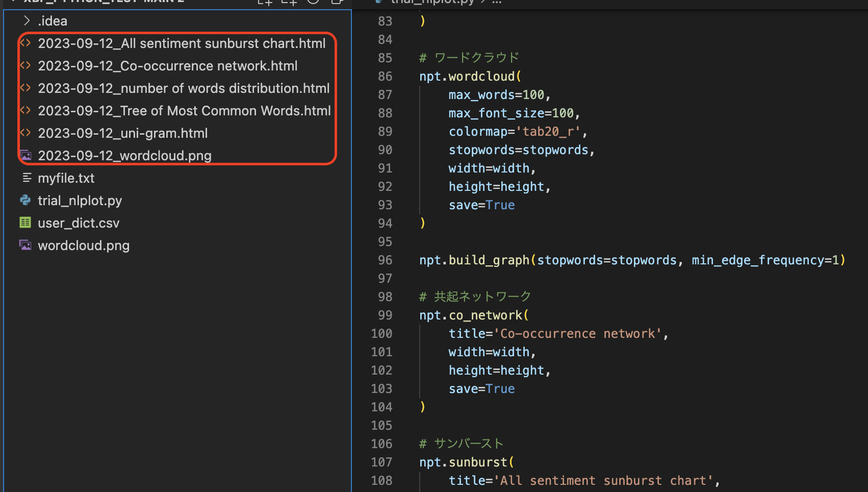This screenshot has height=492, width=868.
Task: Click stopwords=stopwords on line 90
Action: pos(519,150)
